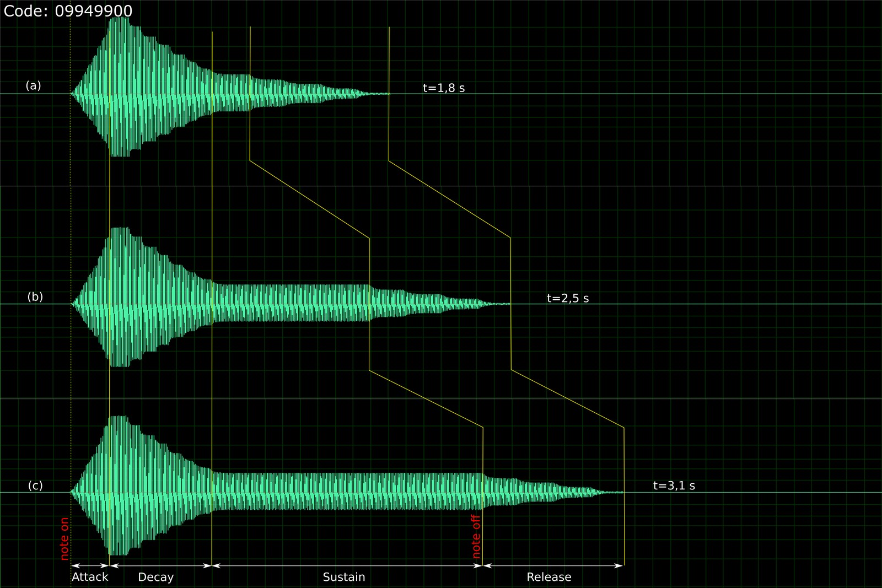Screen dimensions: 882x588
Task: Click the 't=2,5 s' time label
Action: tap(568, 298)
